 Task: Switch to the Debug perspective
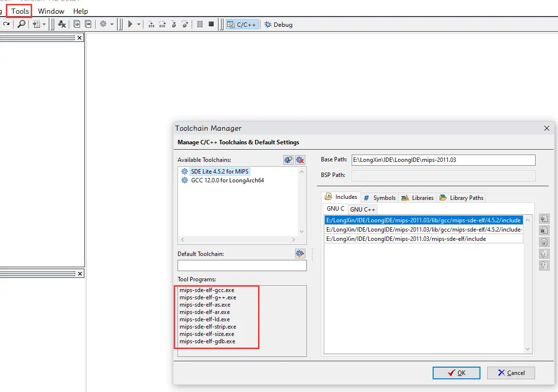(x=279, y=24)
